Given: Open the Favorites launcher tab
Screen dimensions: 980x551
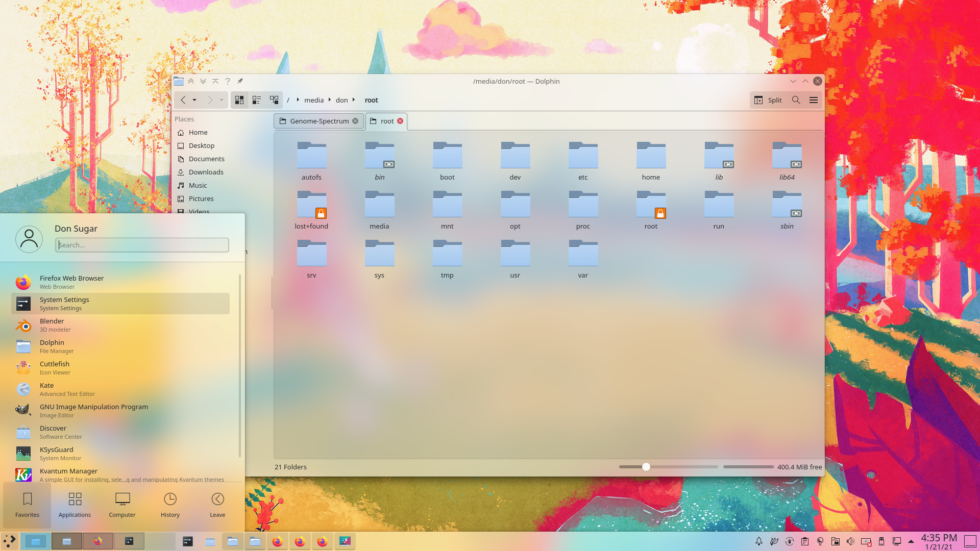Looking at the screenshot, I should [x=27, y=505].
